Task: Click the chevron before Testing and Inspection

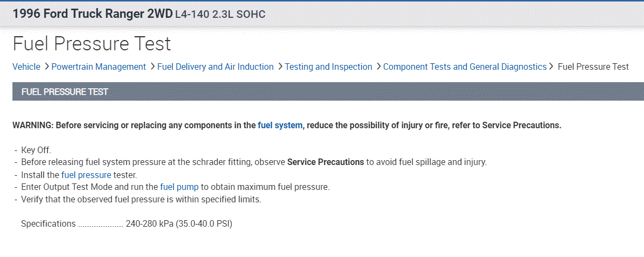Action: click(x=280, y=67)
